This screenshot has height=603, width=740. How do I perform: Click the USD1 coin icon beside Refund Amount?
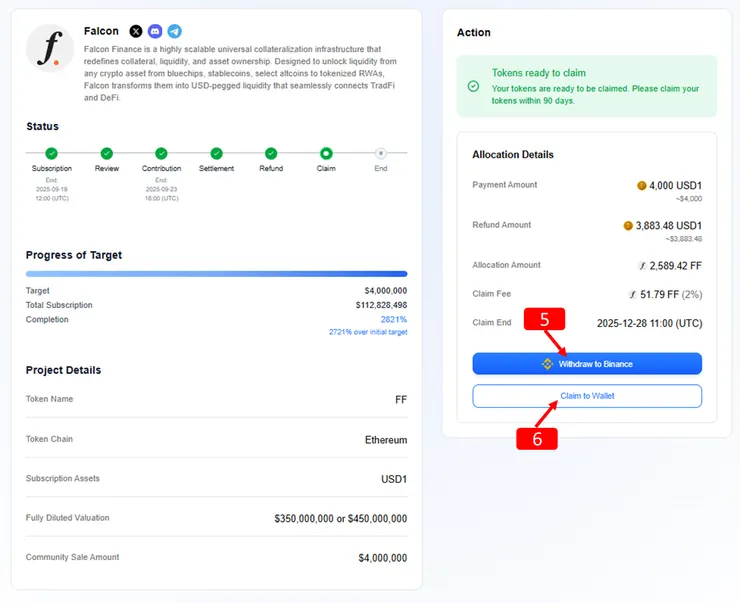click(x=629, y=226)
